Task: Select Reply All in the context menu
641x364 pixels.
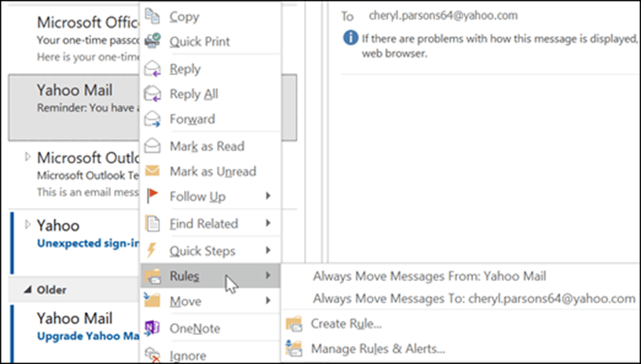Action: pyautogui.click(x=210, y=93)
